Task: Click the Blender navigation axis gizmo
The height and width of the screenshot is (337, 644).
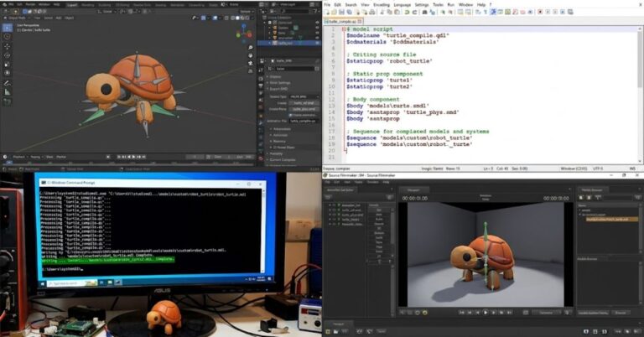Action: [244, 32]
